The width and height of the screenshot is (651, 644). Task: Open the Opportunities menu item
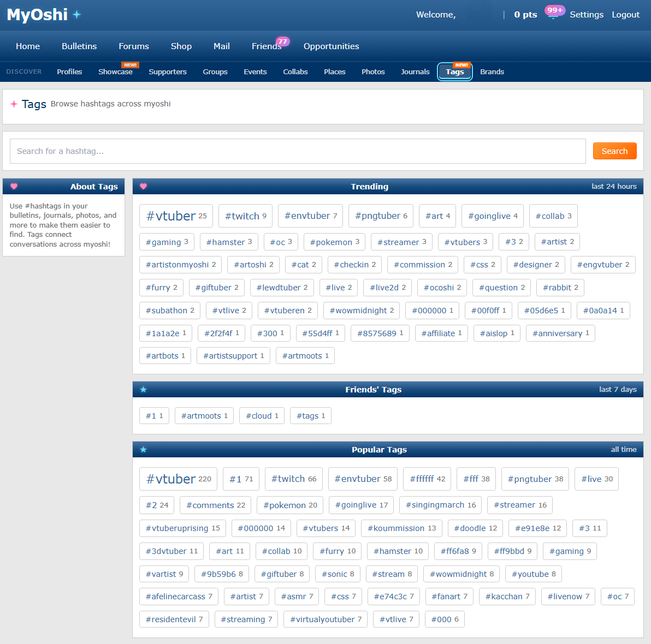(332, 46)
